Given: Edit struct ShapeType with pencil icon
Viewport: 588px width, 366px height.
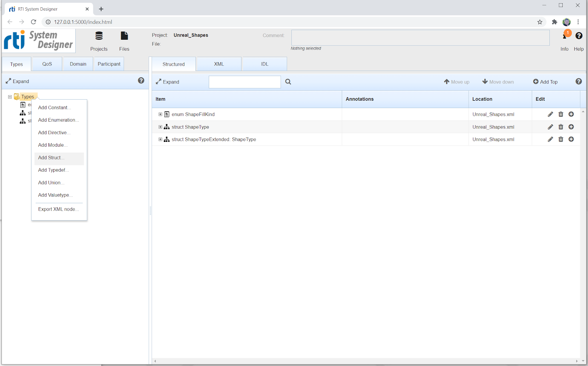Looking at the screenshot, I should [x=550, y=127].
